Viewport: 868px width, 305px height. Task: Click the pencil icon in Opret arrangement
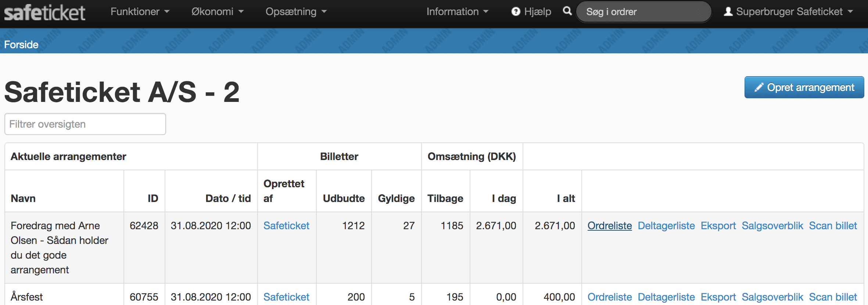tap(759, 88)
